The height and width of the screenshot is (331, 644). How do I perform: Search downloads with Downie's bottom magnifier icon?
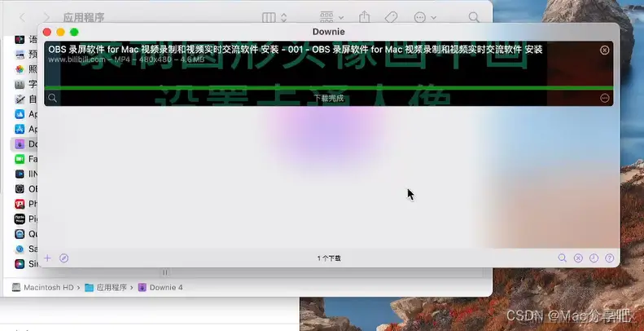(x=563, y=258)
